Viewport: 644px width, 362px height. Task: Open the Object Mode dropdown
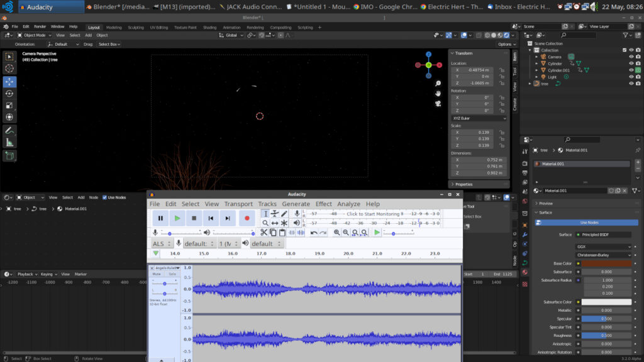point(35,35)
